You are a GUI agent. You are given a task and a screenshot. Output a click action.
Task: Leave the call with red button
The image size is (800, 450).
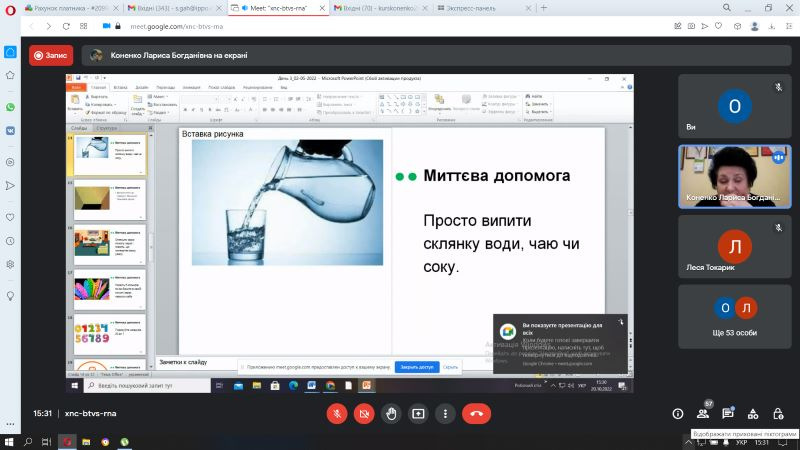click(477, 414)
